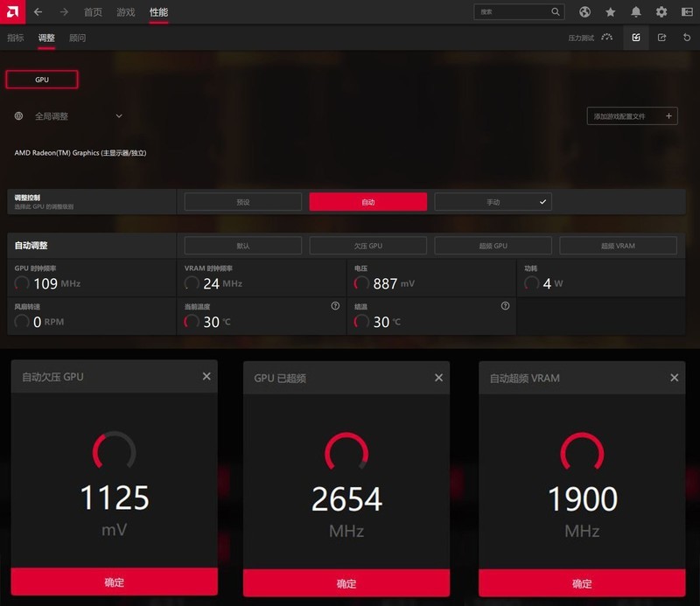Select the GPU device button
The width and height of the screenshot is (700, 606).
pos(42,80)
